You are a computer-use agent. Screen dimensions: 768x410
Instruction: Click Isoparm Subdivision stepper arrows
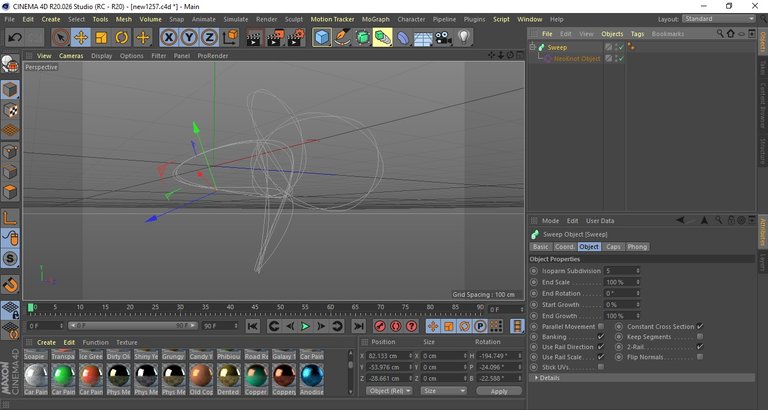[638, 271]
